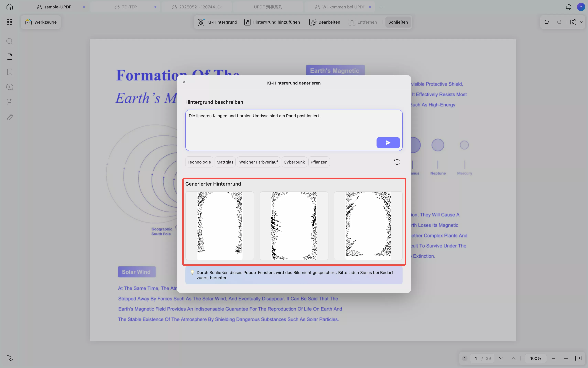
Task: Send the background prompt with the arrow button
Action: (x=388, y=143)
